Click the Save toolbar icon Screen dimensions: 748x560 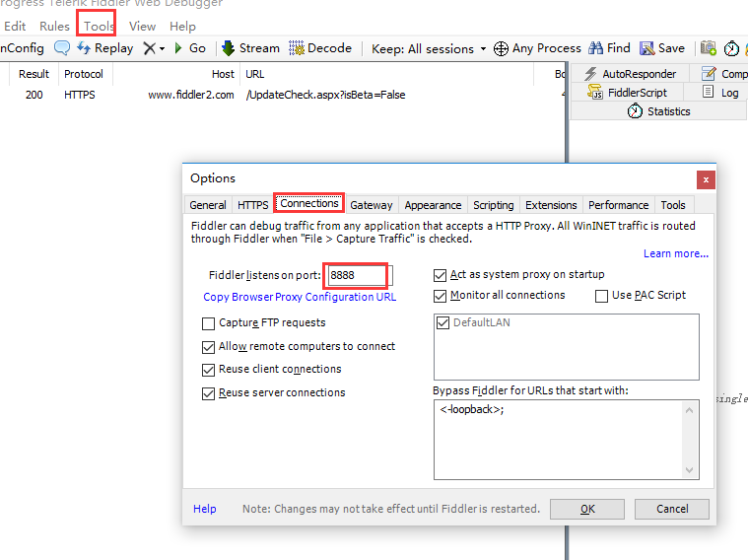tap(647, 48)
